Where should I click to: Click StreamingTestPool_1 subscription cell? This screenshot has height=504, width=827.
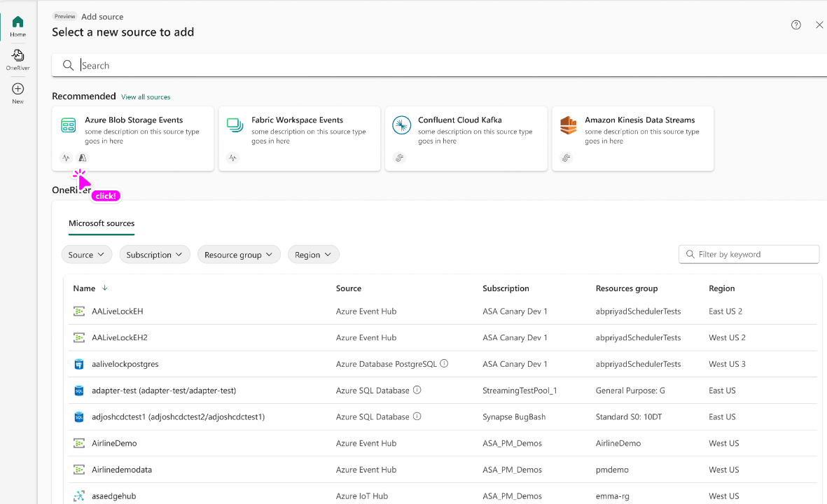[x=520, y=391]
